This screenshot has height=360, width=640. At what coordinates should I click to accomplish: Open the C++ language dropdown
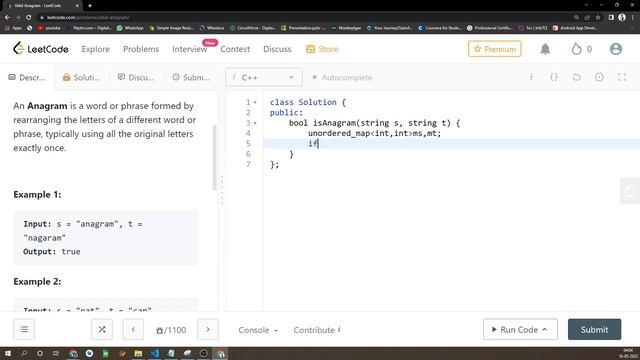click(264, 77)
